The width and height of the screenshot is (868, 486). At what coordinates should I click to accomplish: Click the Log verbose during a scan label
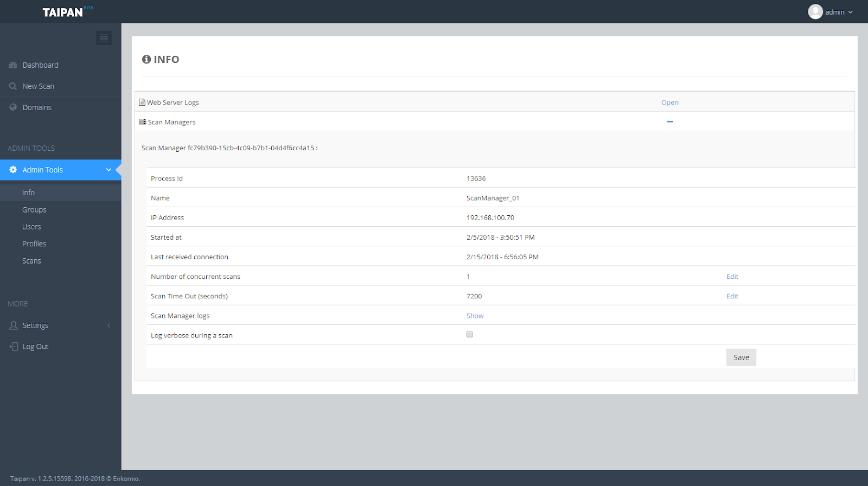[x=192, y=335]
